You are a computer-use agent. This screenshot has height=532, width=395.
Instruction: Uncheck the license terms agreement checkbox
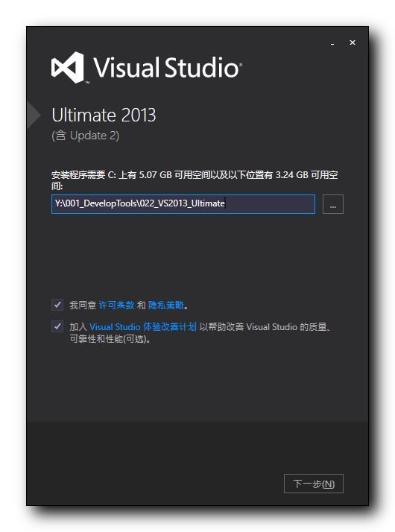pos(57,305)
